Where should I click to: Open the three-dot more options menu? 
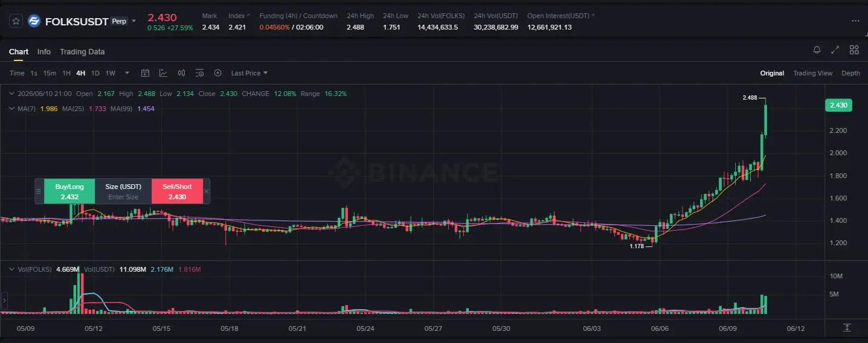(x=855, y=21)
